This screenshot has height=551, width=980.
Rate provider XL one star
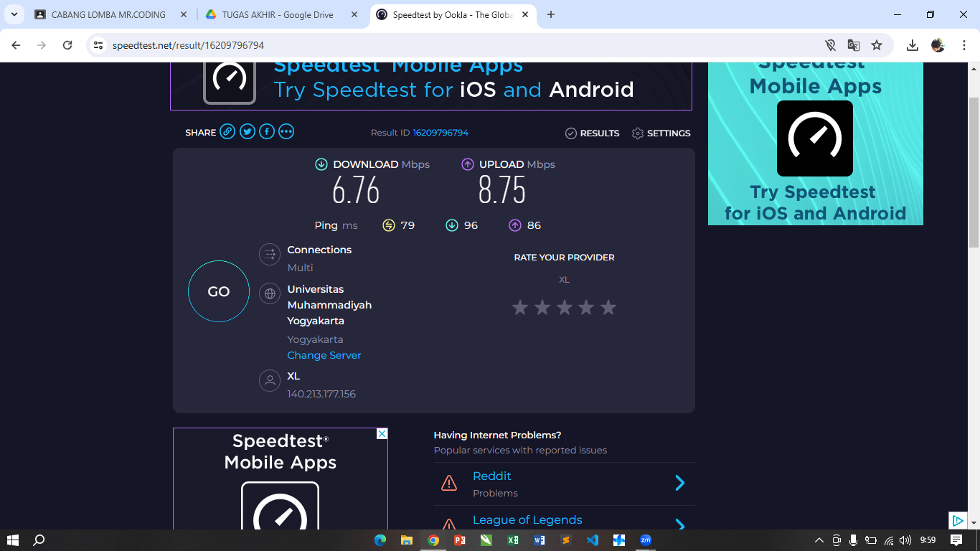(x=520, y=308)
